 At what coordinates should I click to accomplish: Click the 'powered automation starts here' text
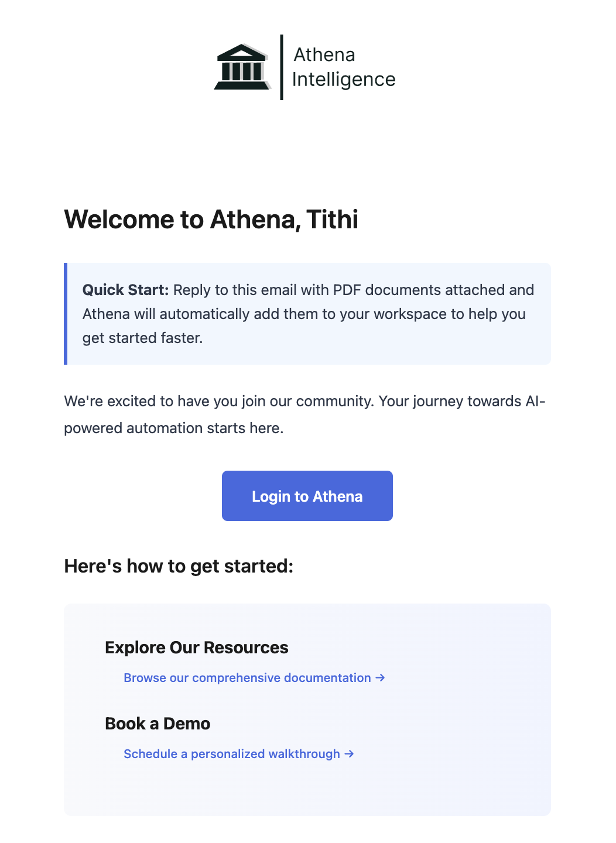point(174,428)
